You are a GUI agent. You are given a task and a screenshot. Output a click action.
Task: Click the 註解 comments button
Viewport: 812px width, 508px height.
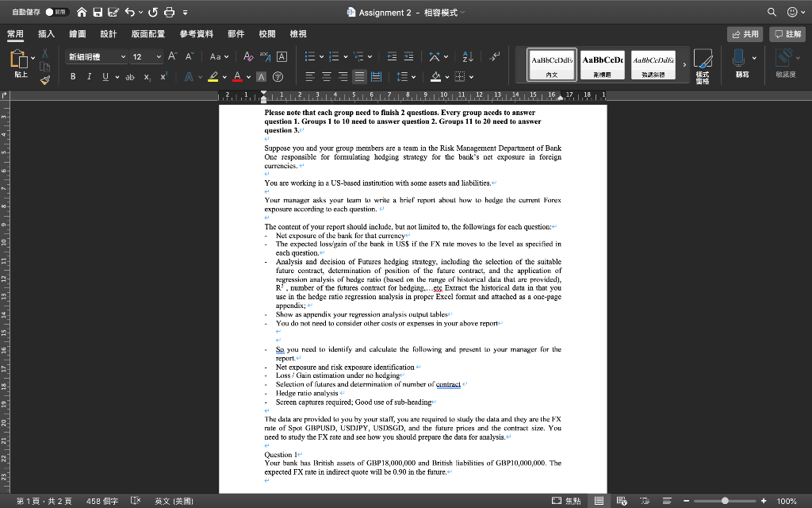click(x=787, y=34)
